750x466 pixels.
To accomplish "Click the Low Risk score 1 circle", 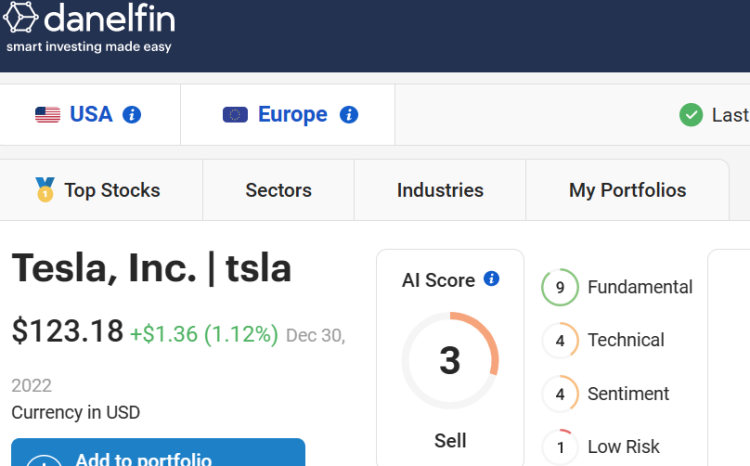I will (560, 447).
